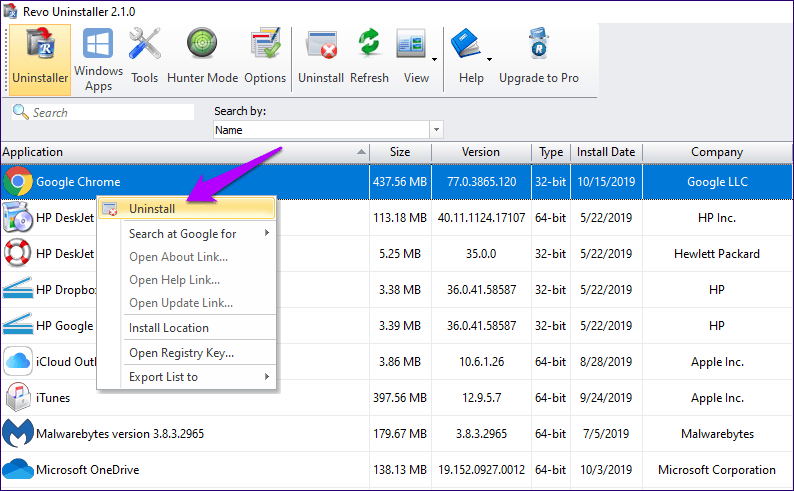Click Revo Uninstaller title bar icon
Image resolution: width=794 pixels, height=491 pixels.
point(10,11)
